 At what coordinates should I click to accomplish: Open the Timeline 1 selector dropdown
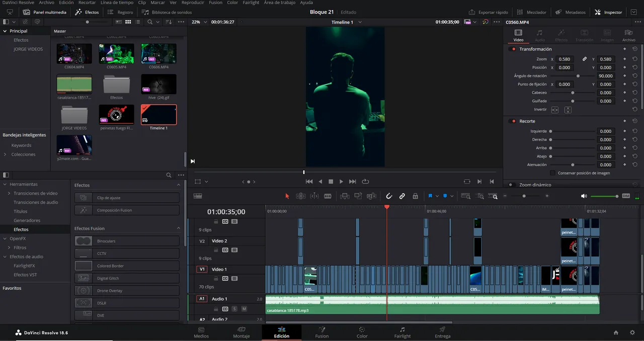pyautogui.click(x=347, y=22)
